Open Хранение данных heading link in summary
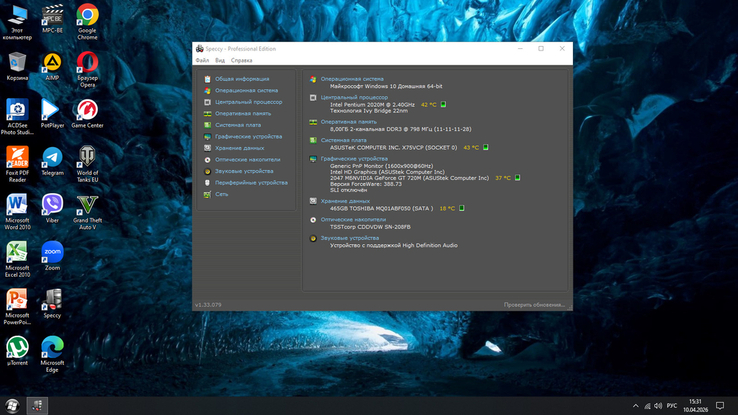The image size is (738, 415). [345, 201]
